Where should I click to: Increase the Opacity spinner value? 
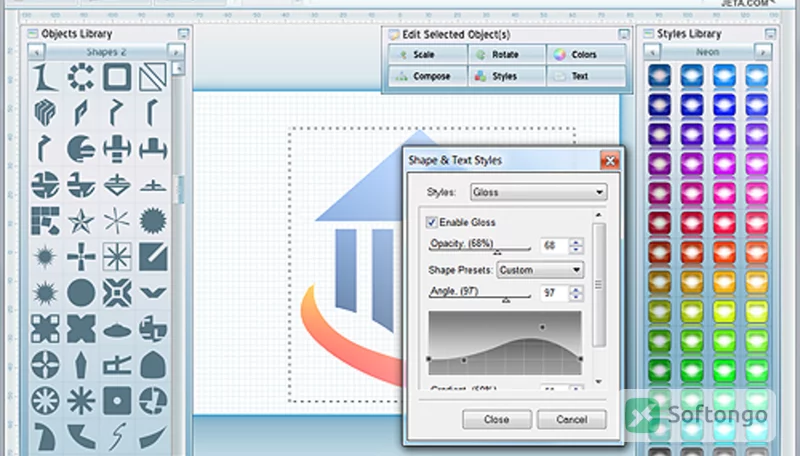coord(576,242)
